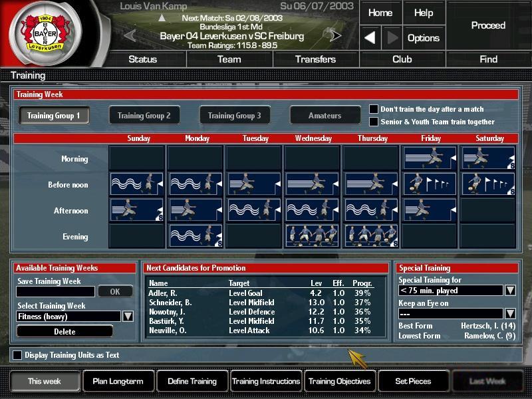
Task: Select Wednesday Evening team practice icon
Action: click(x=313, y=236)
